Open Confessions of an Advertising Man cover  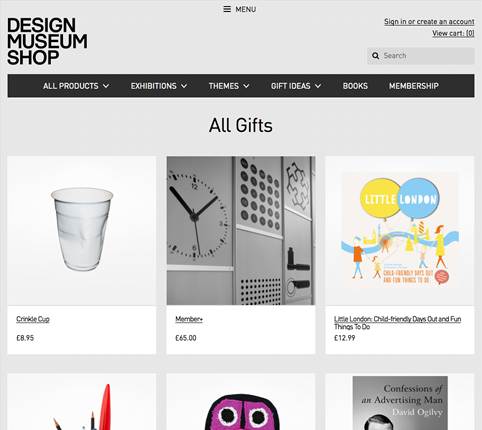tap(400, 403)
